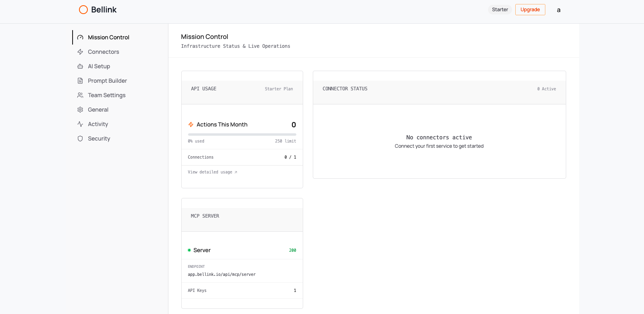Screen dimensions: 644x314
Task: Click the AI Setup robot icon
Action: (80, 66)
